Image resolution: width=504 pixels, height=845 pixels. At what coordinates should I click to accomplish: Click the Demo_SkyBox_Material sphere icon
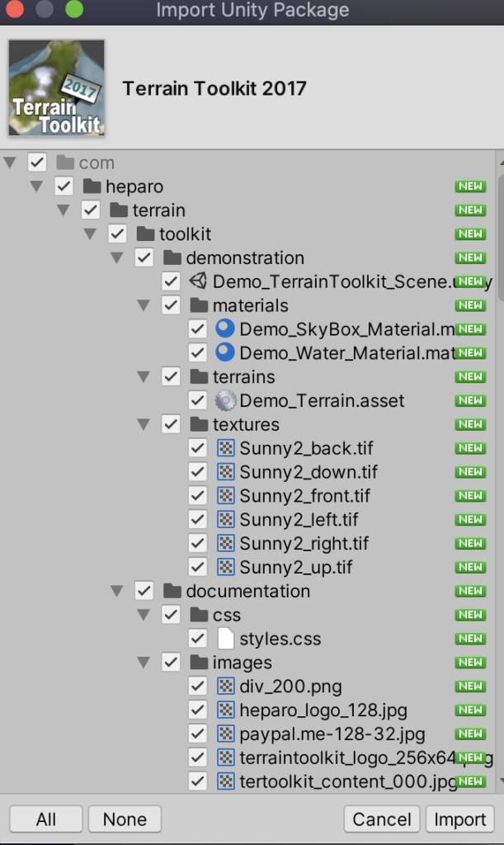click(x=225, y=329)
